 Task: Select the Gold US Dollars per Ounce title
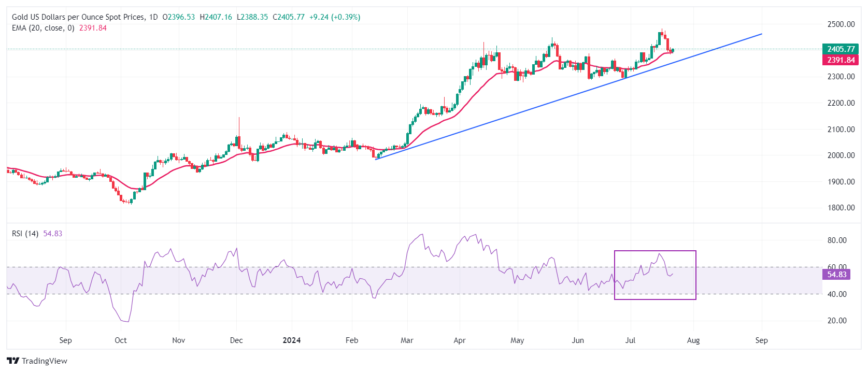point(78,17)
